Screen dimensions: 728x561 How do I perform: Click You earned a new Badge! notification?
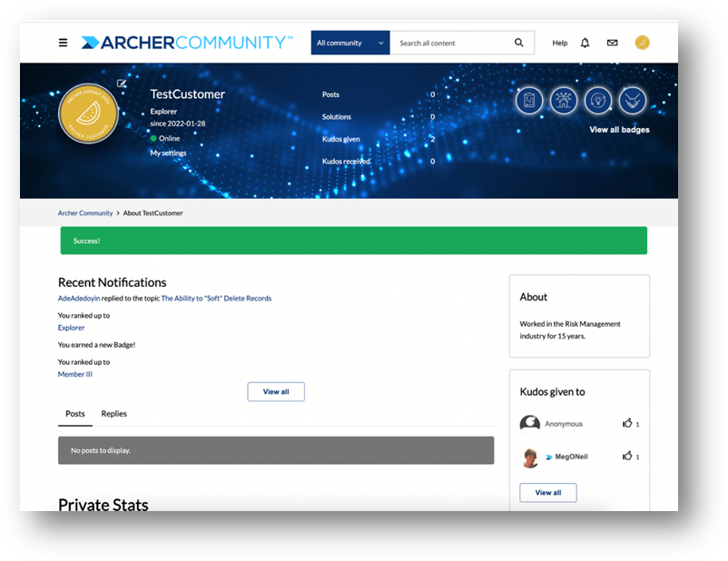[x=96, y=345]
